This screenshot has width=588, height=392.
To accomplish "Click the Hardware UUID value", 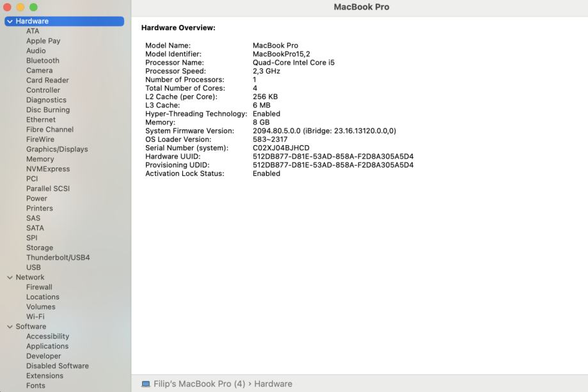I will (333, 156).
